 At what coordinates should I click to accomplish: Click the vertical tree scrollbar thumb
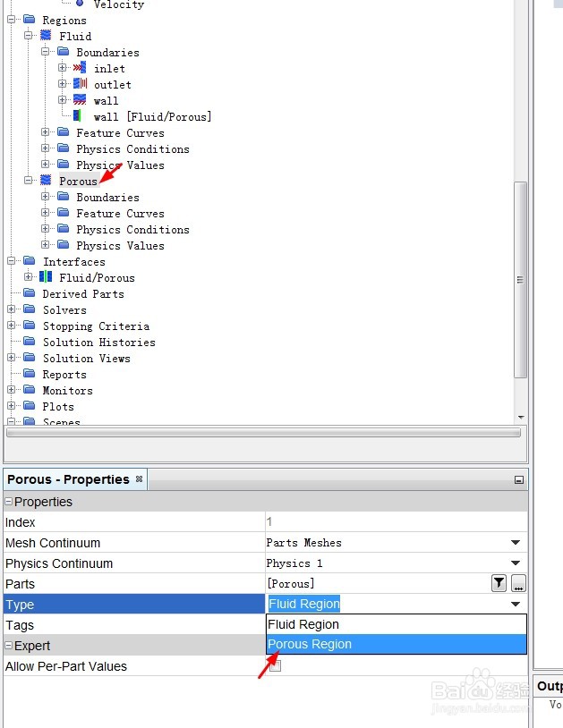click(520, 280)
